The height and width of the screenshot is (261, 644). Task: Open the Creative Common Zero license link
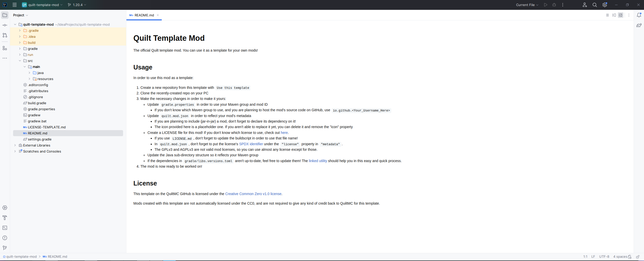tap(253, 194)
